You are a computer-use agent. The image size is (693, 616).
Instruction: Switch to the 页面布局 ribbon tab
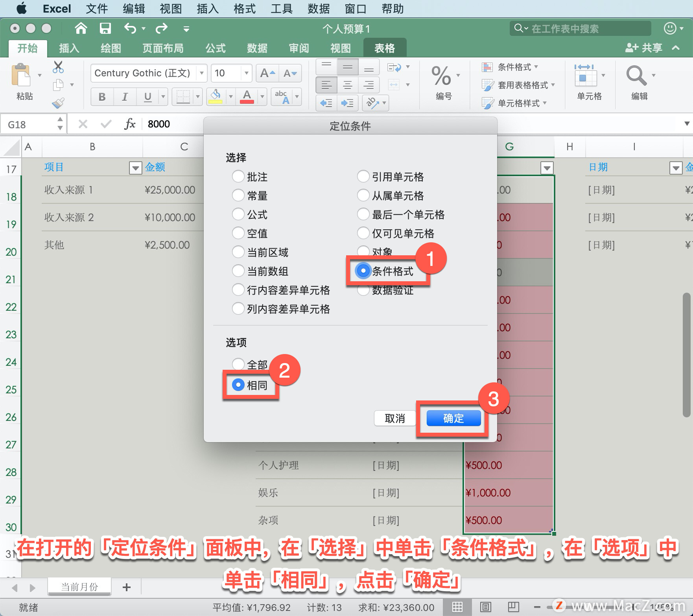coord(163,48)
